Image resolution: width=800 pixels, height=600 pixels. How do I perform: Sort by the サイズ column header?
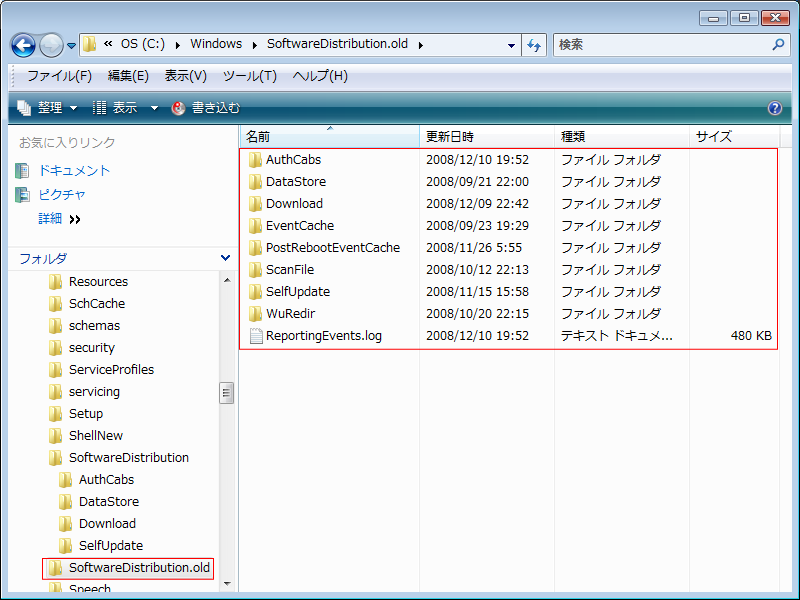pos(734,137)
